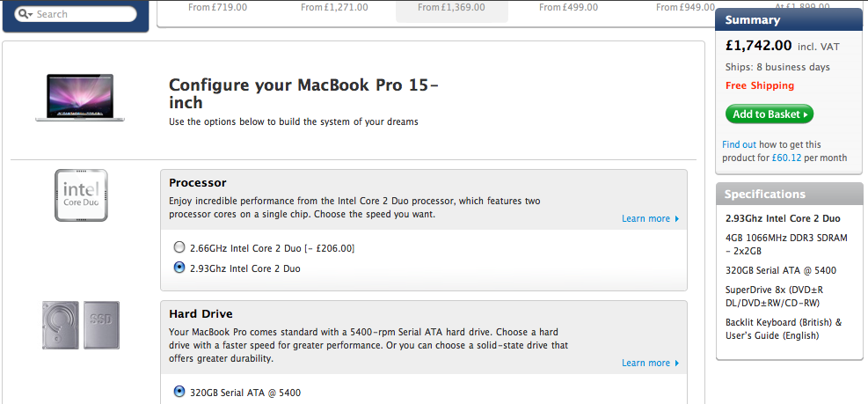The width and height of the screenshot is (868, 404).
Task: Select 2.93Ghz Intel Core 2 Duo option
Action: coord(179,268)
